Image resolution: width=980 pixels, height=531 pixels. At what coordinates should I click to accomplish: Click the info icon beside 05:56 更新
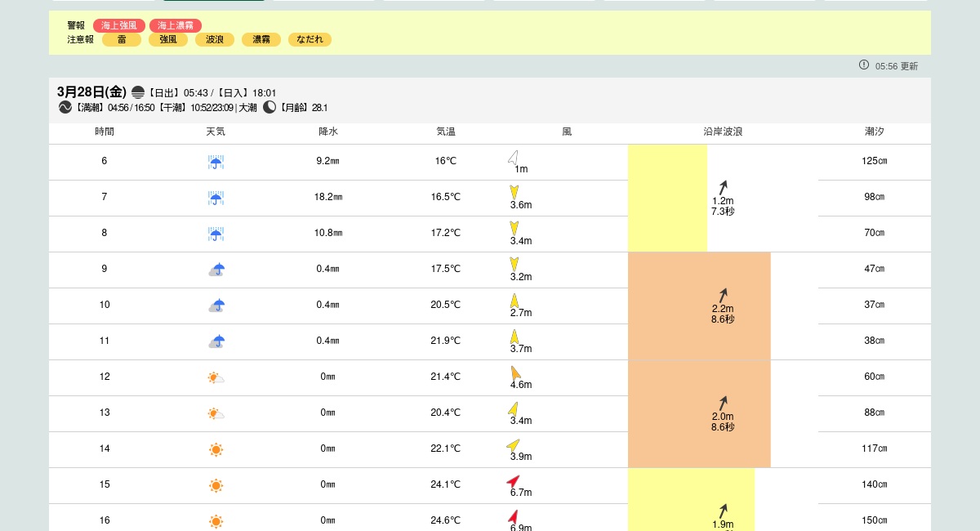[x=864, y=65]
